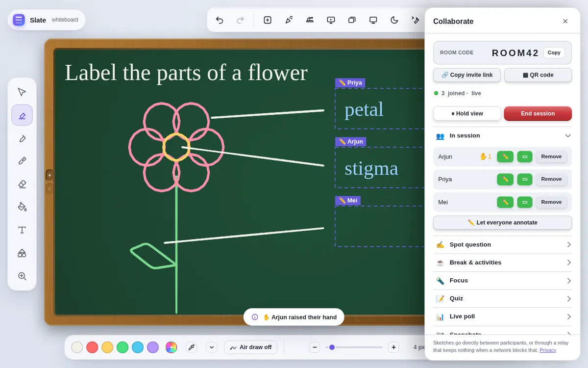588x368 pixels.
Task: Expand Break & activities section
Action: (502, 263)
